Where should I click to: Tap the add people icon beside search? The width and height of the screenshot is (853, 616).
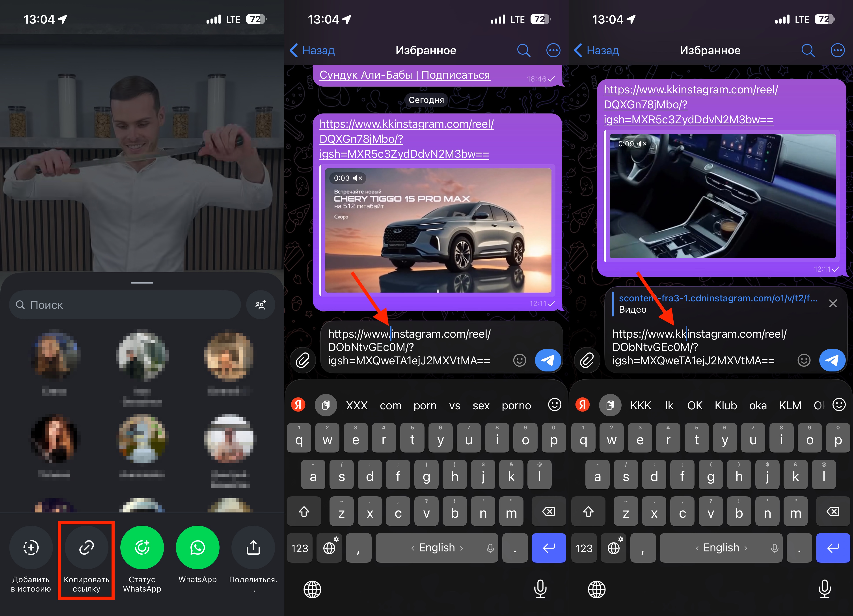[x=261, y=305]
